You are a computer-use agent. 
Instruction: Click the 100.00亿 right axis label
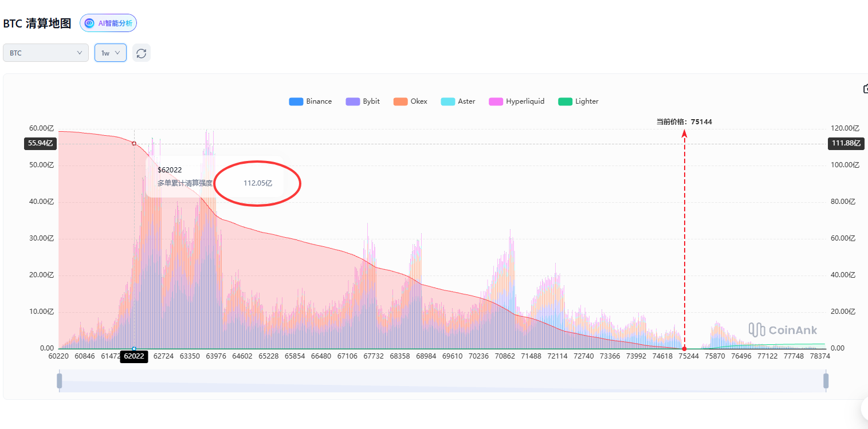pos(845,165)
